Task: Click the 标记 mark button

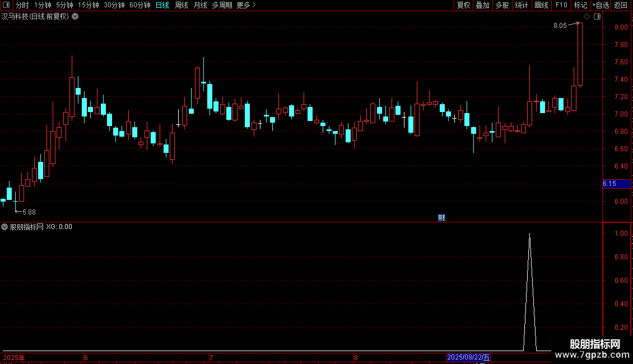Action: click(580, 5)
